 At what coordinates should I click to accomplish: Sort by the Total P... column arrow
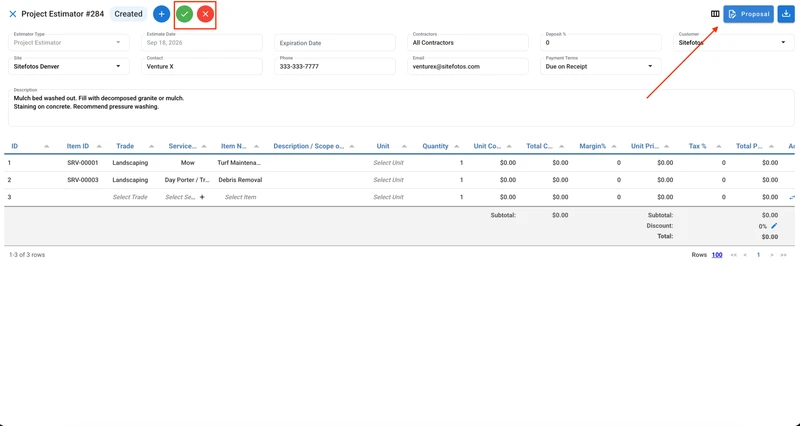point(771,146)
